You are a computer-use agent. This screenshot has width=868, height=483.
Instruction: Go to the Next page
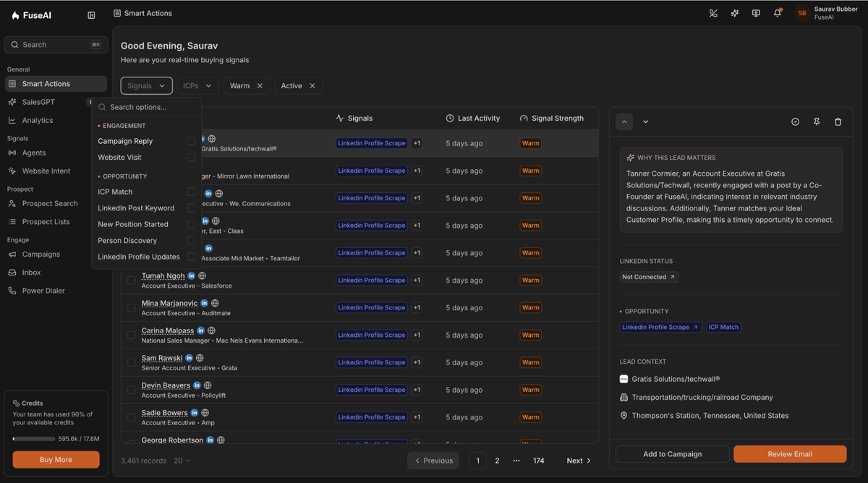pos(579,461)
